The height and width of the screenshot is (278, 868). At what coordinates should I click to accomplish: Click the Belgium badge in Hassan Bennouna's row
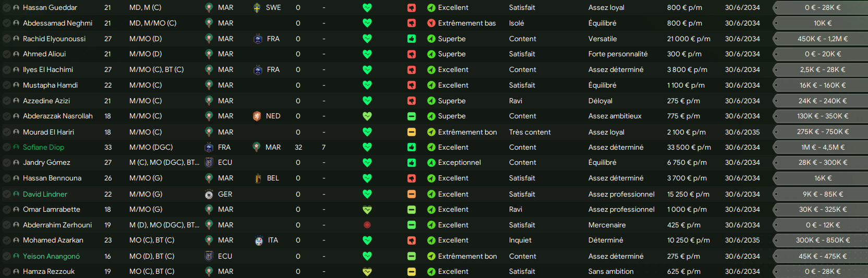[x=258, y=178]
